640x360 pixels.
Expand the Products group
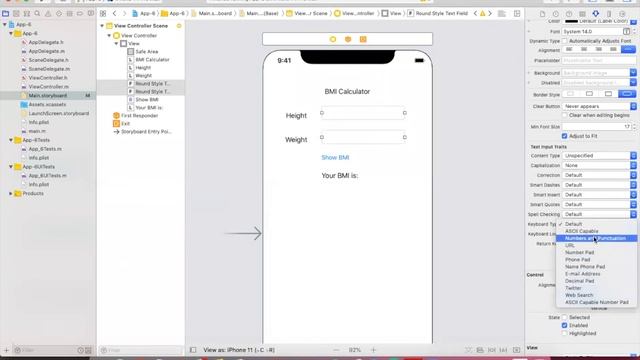[11, 193]
